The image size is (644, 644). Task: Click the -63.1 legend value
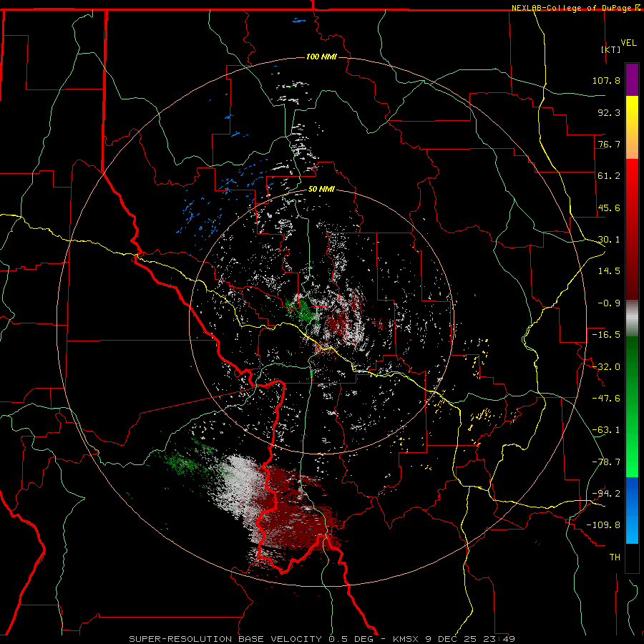[x=606, y=430]
